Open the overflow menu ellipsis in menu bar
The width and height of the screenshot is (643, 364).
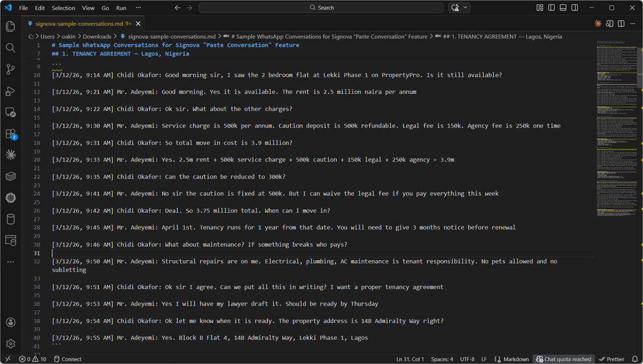pos(139,7)
